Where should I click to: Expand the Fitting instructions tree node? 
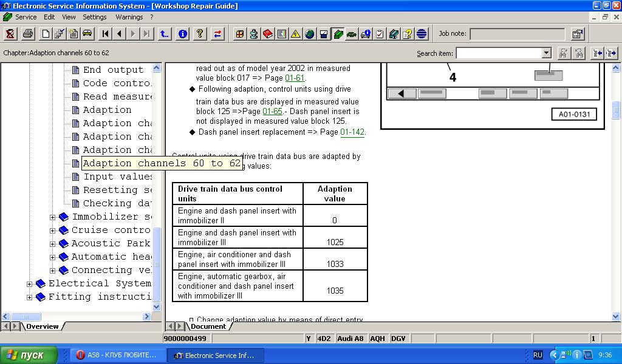tap(29, 297)
